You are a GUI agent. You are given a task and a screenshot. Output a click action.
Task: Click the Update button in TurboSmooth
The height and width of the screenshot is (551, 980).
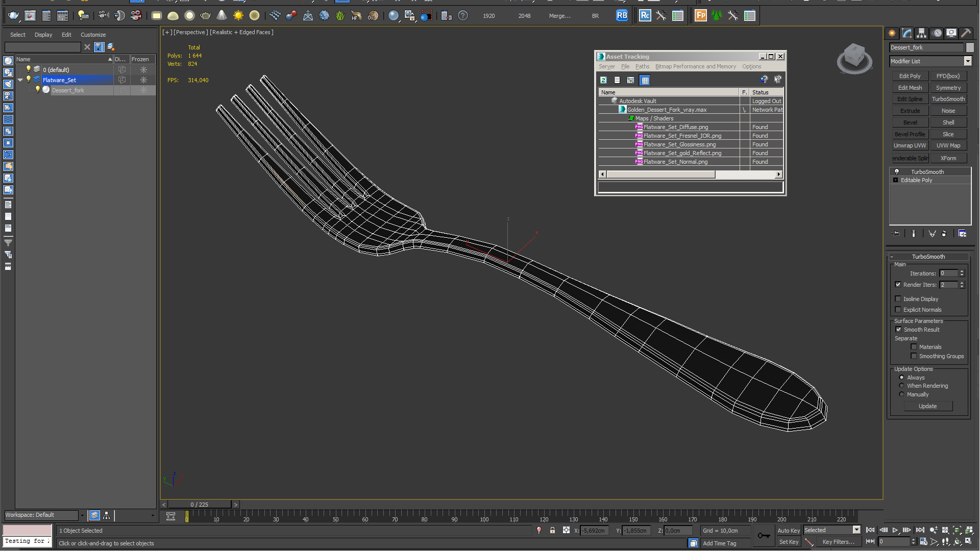click(927, 406)
